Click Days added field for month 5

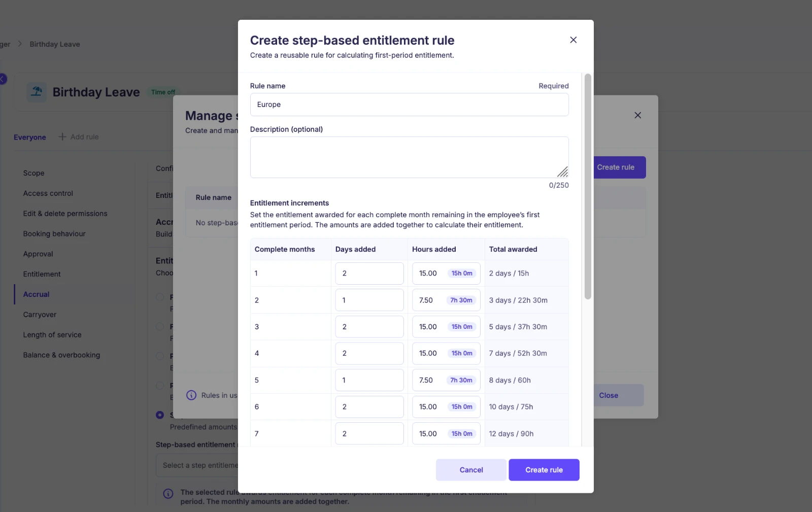coord(369,380)
